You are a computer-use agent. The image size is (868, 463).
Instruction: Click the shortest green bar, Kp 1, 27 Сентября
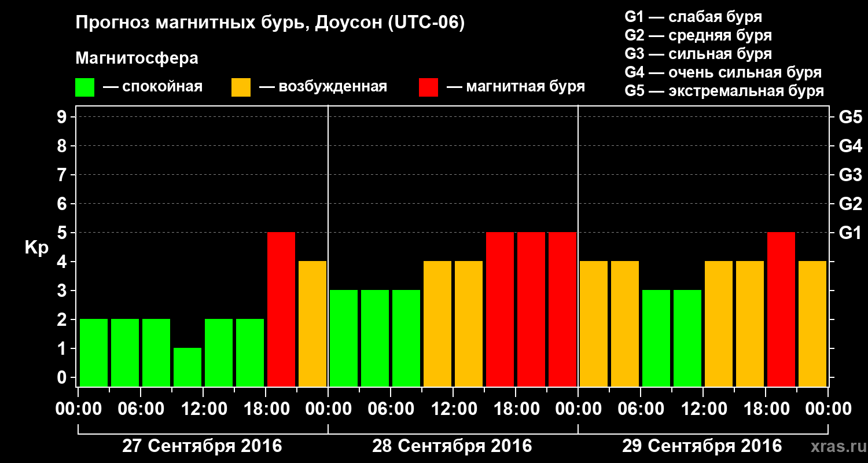(187, 367)
